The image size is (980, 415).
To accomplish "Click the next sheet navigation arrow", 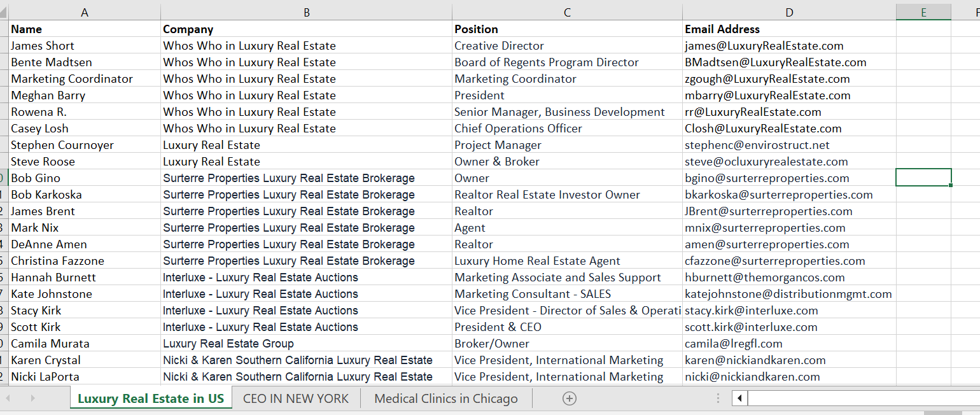I will 32,398.
